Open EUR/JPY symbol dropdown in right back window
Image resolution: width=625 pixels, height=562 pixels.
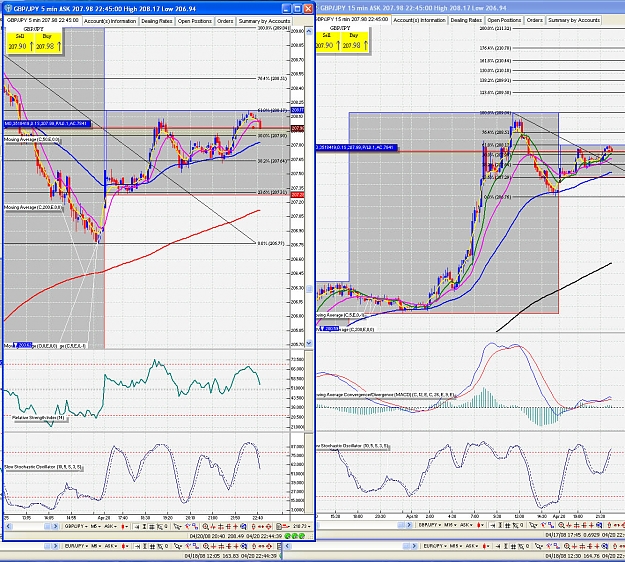(435, 546)
